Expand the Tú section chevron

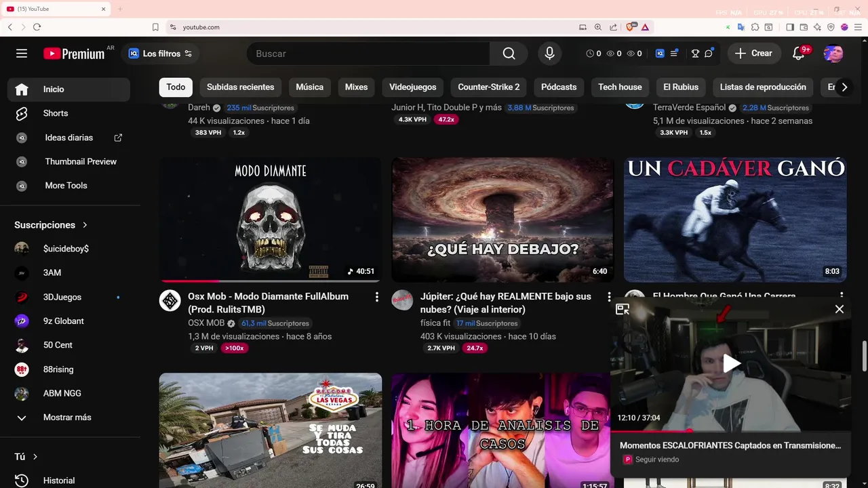[x=35, y=457]
